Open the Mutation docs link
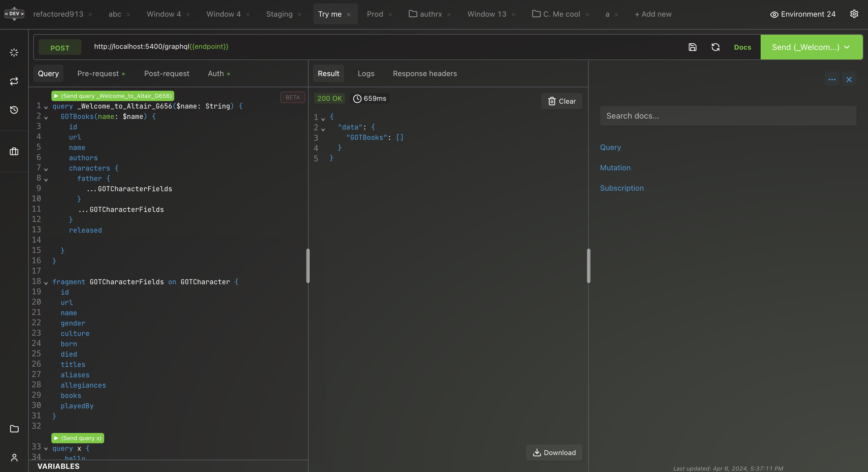This screenshot has height=472, width=868. click(615, 168)
